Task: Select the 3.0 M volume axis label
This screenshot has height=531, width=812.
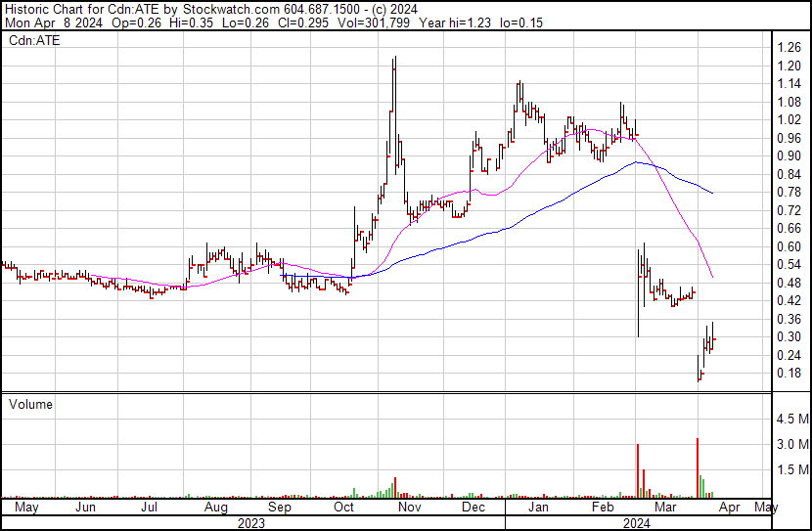Action: pos(791,444)
